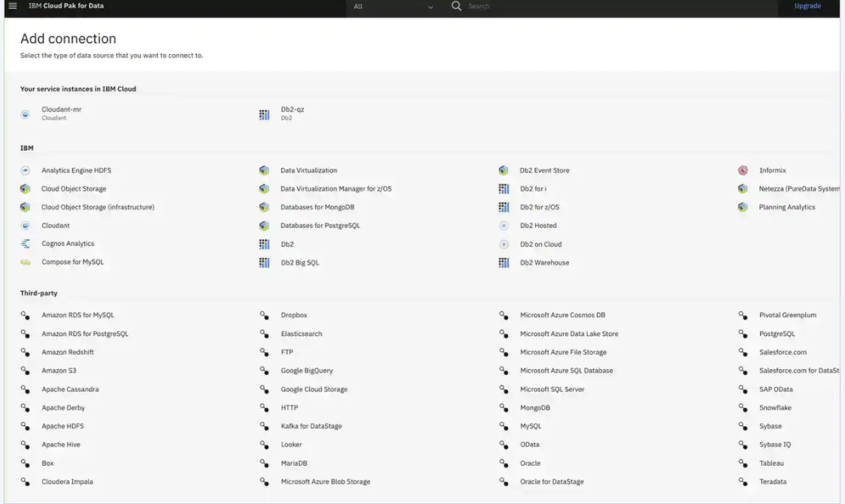The image size is (845, 504).
Task: Select the Data Virtualization icon
Action: [x=264, y=170]
